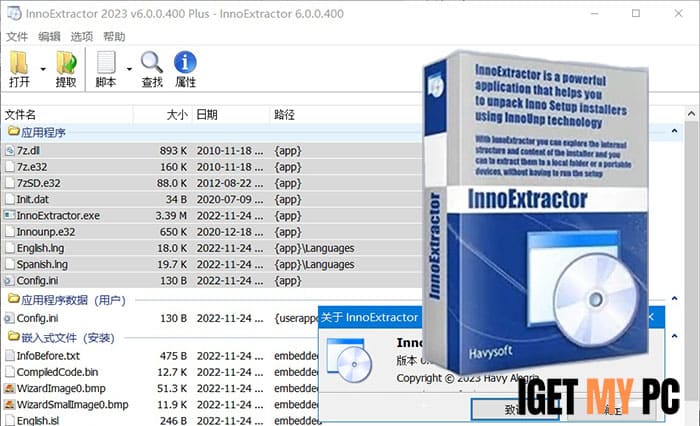Select the 7z.e32 file row
The width and height of the screenshot is (700, 426).
(212, 167)
